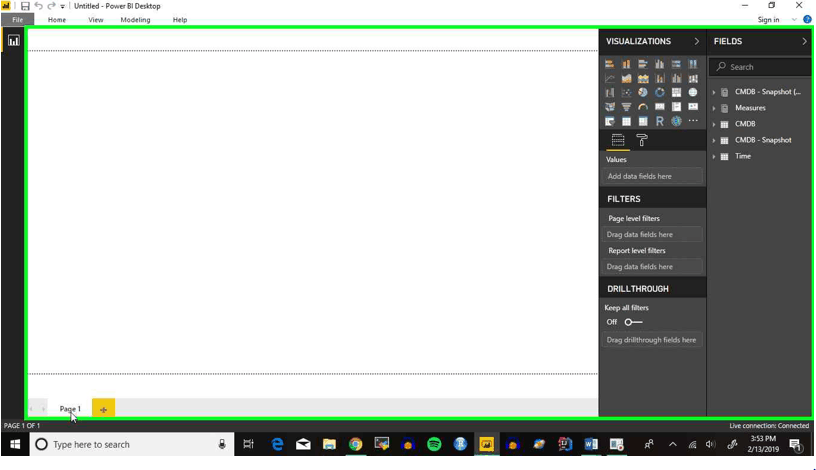816x470 pixels.
Task: Open Spotify from the taskbar
Action: [x=434, y=444]
